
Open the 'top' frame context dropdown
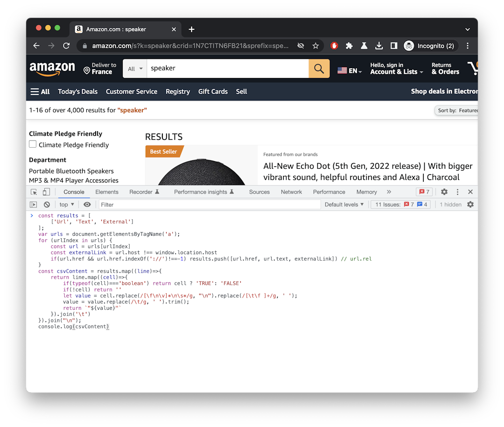tap(66, 204)
